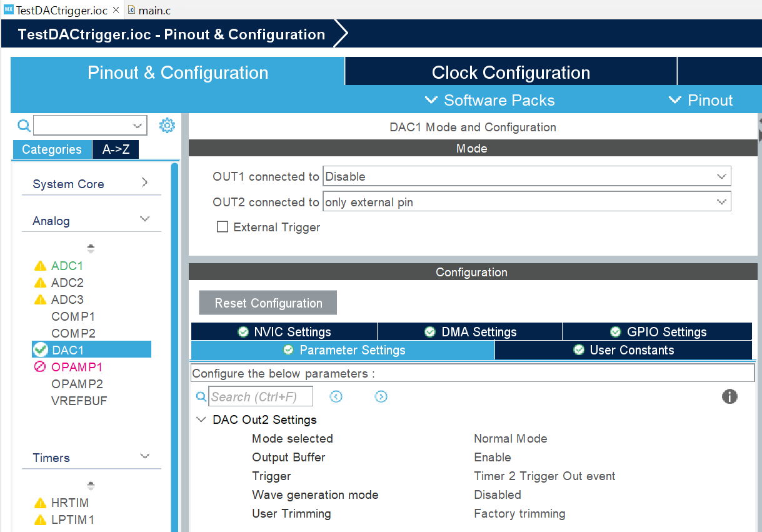Click the gear settings icon beside component search

[x=167, y=125]
